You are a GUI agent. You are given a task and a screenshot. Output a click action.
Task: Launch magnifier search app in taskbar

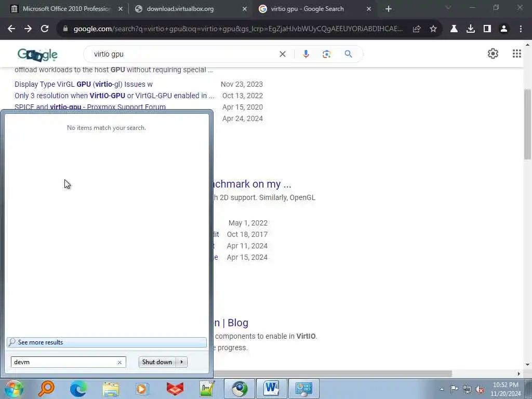coord(46,389)
